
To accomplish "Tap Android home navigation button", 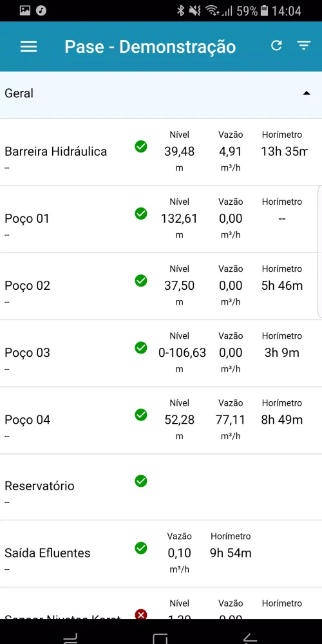I will (160, 639).
